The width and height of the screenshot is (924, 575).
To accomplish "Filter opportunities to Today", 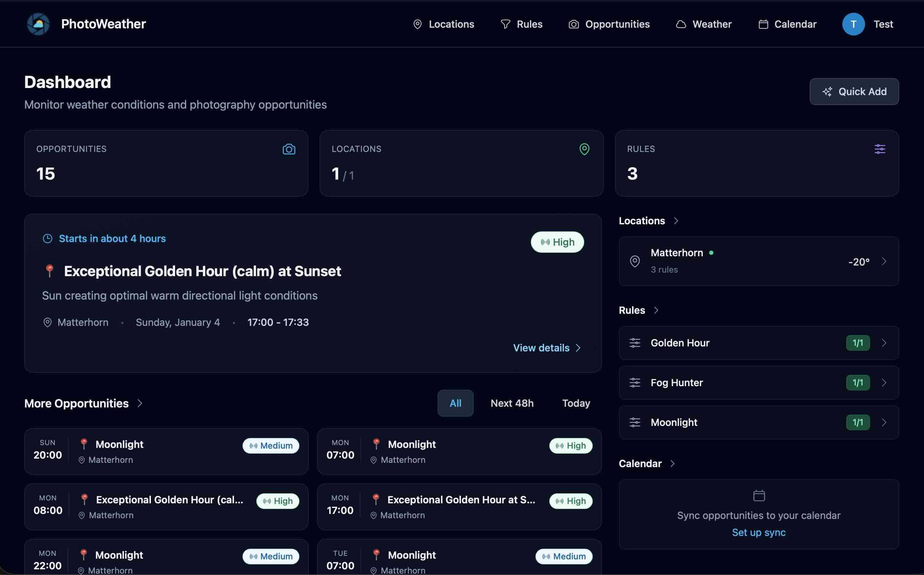I will (576, 403).
